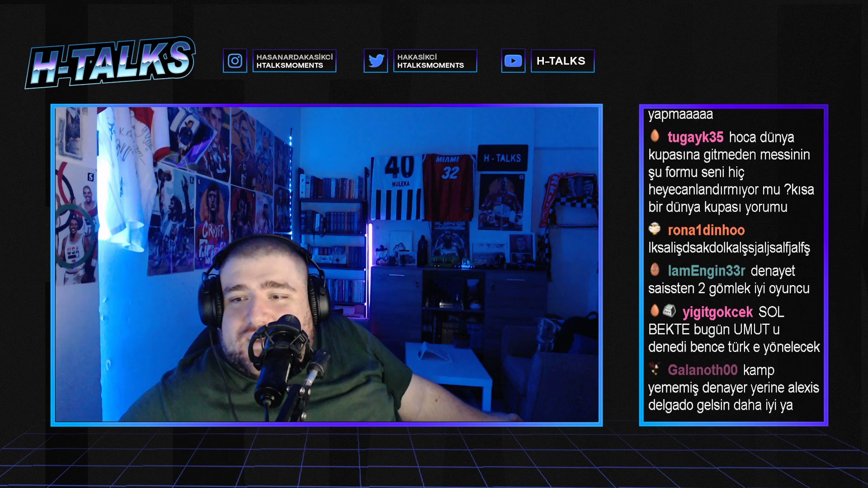Click the second badge beside yigitgokcek
This screenshot has height=488, width=868.
click(670, 310)
